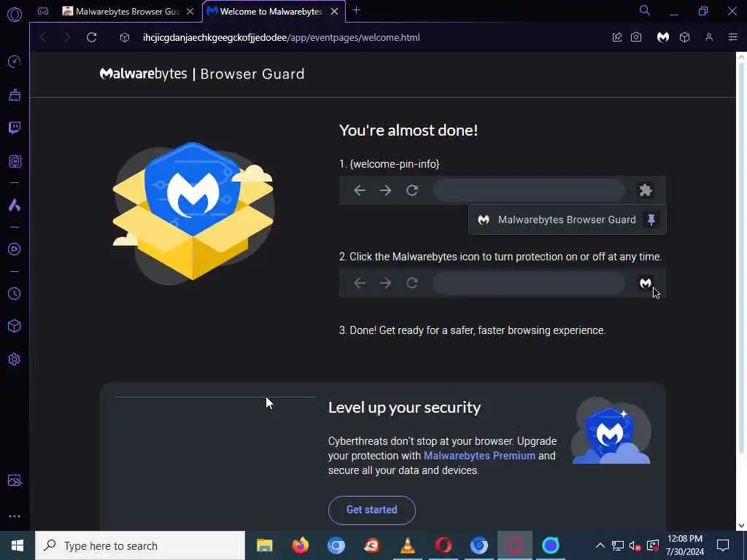This screenshot has width=747, height=560.
Task: Click the Malwarebytes Premium link
Action: point(479,456)
